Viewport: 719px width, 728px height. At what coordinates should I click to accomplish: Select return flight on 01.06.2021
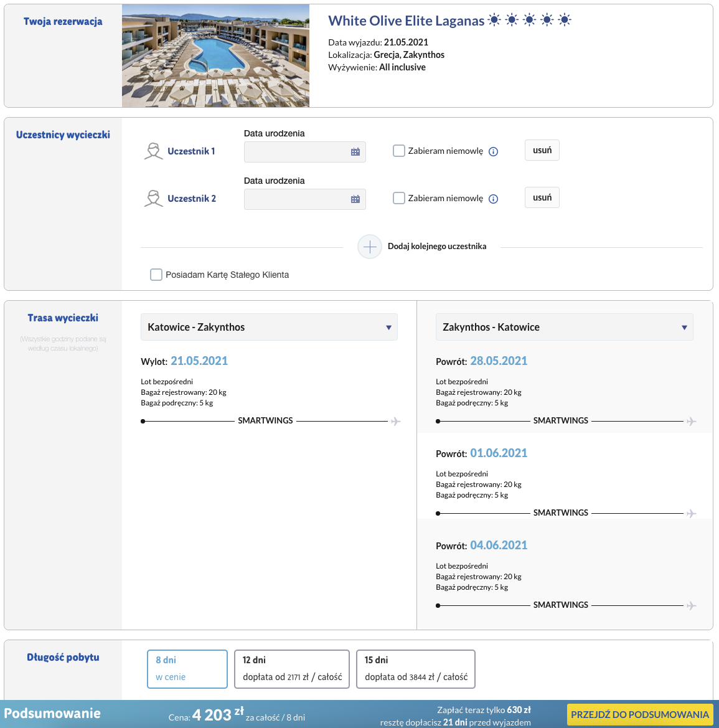[x=565, y=479]
